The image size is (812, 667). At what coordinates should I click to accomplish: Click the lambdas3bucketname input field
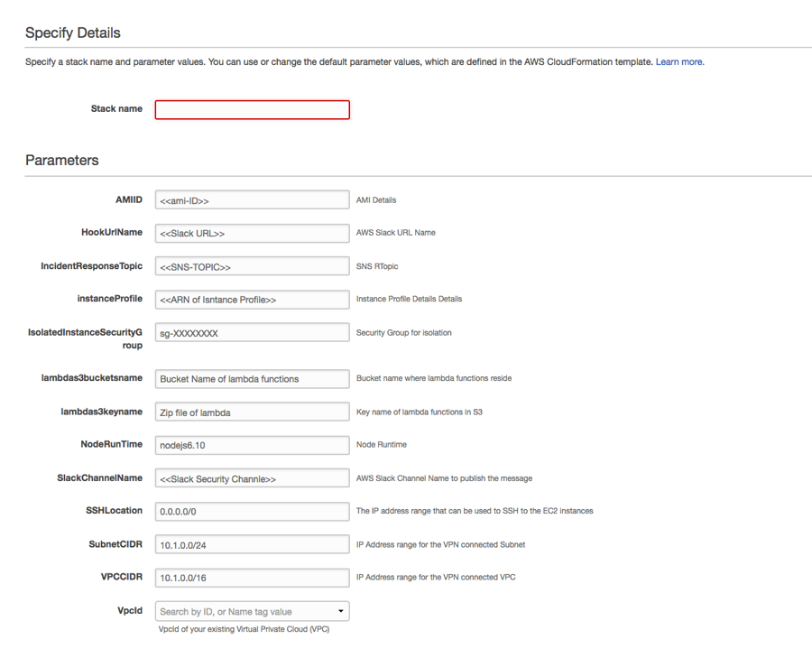click(x=252, y=378)
